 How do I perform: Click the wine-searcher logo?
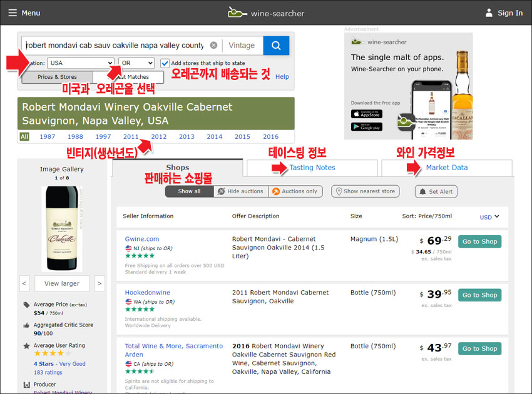(266, 13)
